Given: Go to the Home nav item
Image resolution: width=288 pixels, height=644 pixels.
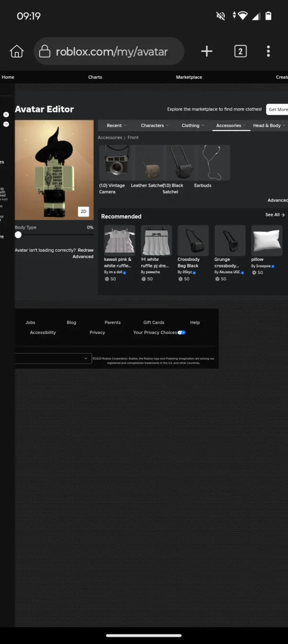Looking at the screenshot, I should pyautogui.click(x=8, y=77).
